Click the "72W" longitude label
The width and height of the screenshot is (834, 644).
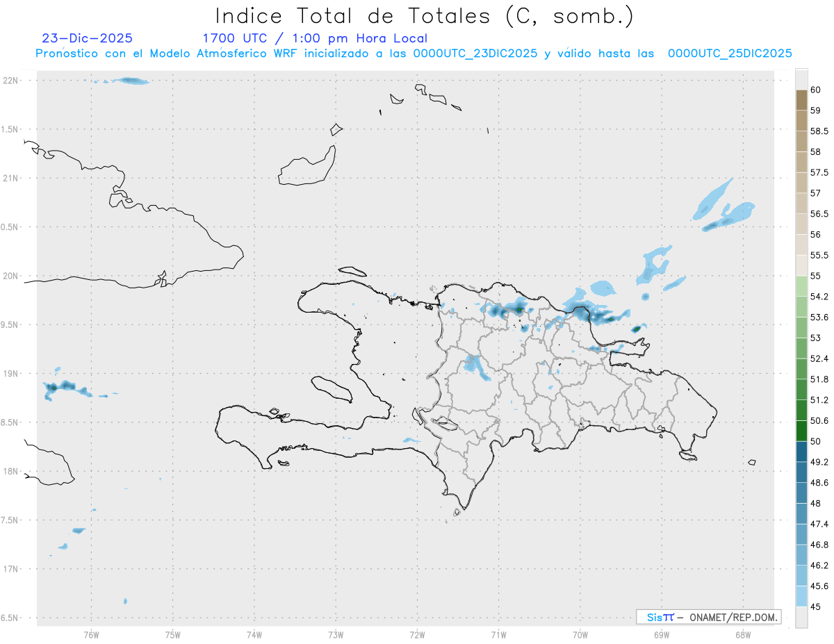point(417,634)
